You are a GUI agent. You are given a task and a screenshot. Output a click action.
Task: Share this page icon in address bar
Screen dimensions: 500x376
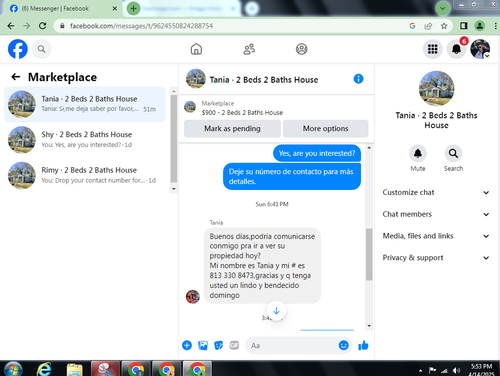(428, 26)
